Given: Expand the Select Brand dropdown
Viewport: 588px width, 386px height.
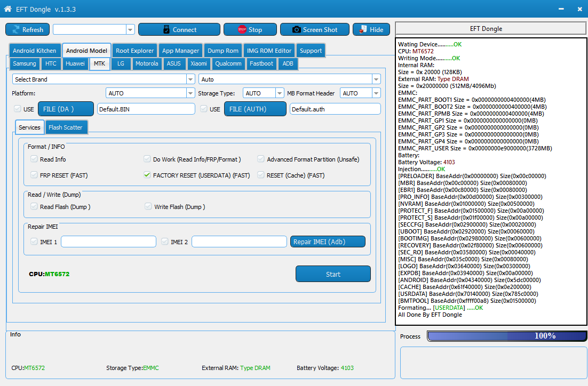Looking at the screenshot, I should (190, 79).
